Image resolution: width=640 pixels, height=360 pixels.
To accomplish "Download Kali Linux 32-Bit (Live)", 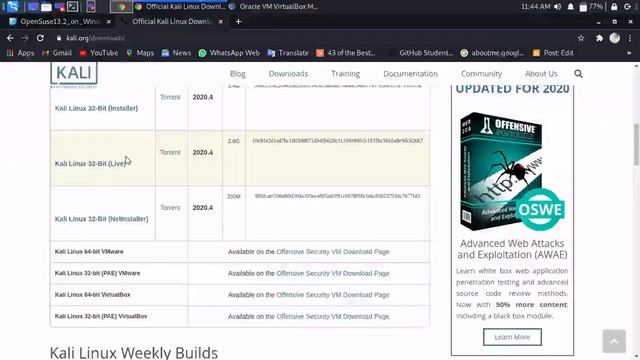I will [90, 164].
